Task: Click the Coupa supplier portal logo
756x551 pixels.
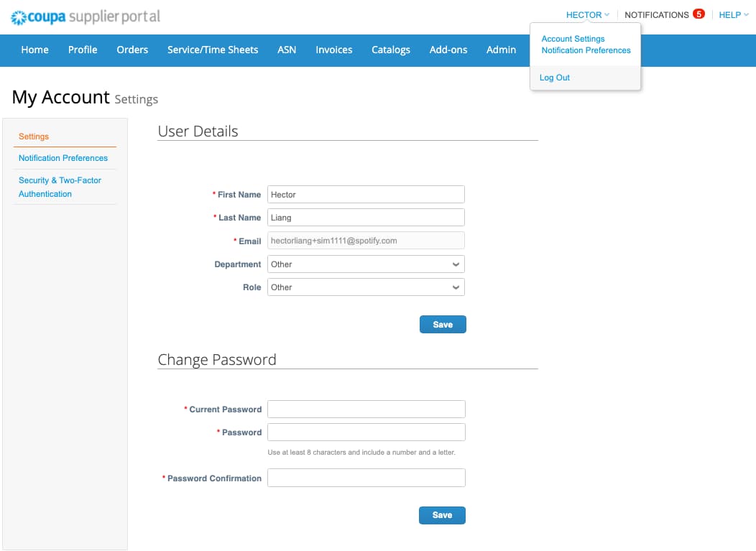Action: point(86,16)
